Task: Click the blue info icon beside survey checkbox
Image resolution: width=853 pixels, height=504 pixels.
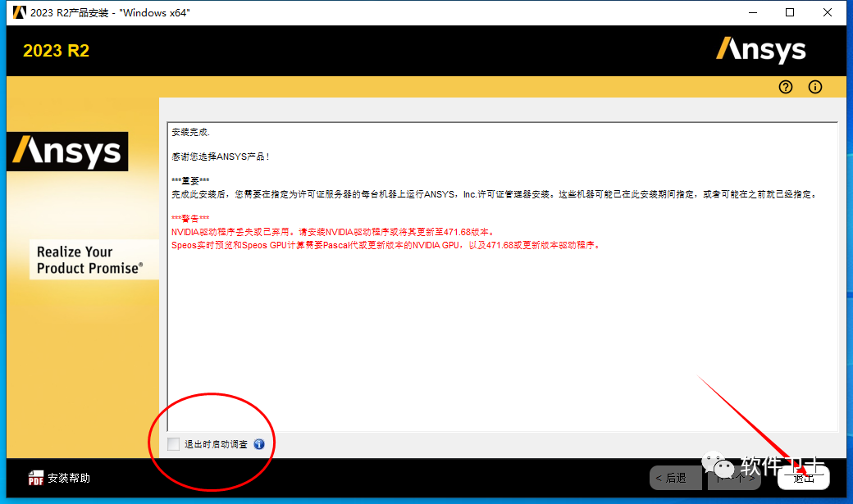Action: point(259,444)
